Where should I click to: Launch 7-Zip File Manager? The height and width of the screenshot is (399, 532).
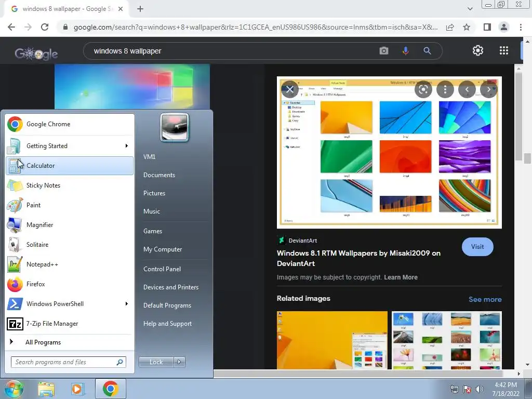pos(70,324)
